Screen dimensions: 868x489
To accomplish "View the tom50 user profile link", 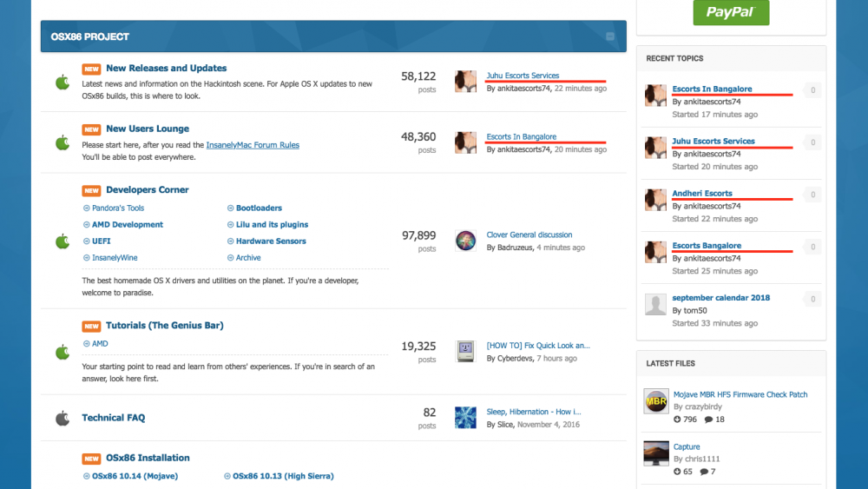I will (694, 311).
